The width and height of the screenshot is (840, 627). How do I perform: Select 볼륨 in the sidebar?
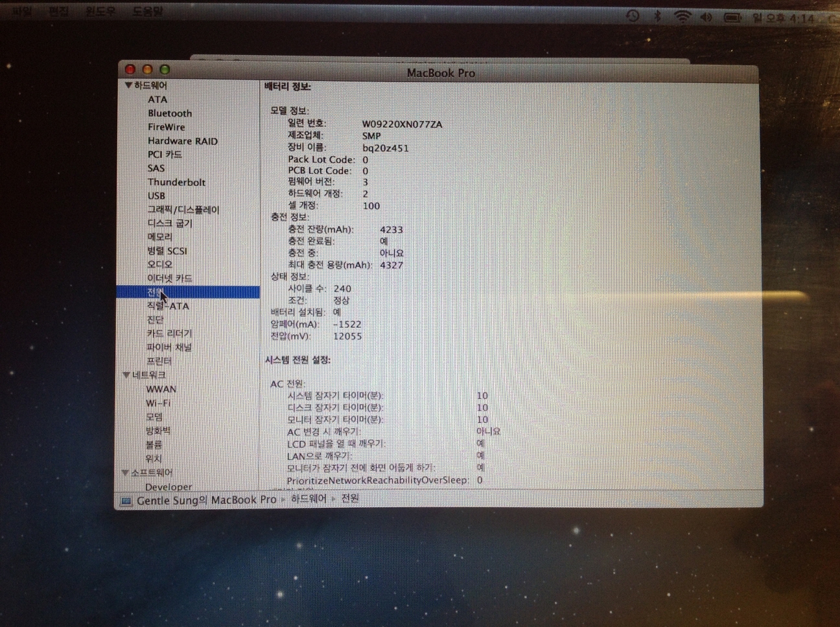pos(154,445)
